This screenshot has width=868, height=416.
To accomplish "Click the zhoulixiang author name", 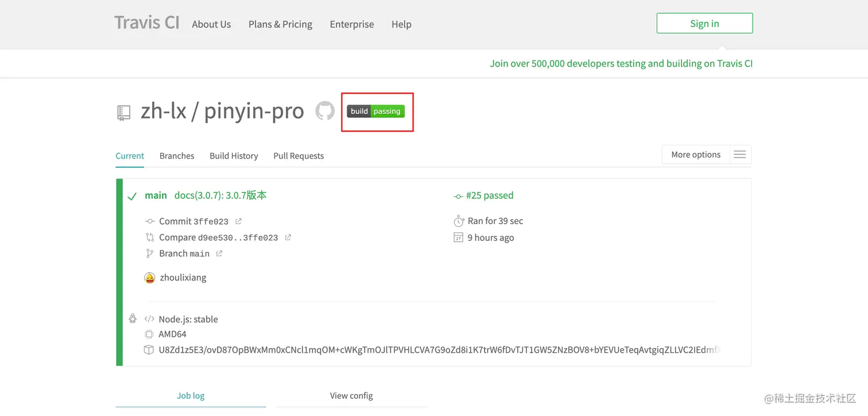I will [x=183, y=278].
